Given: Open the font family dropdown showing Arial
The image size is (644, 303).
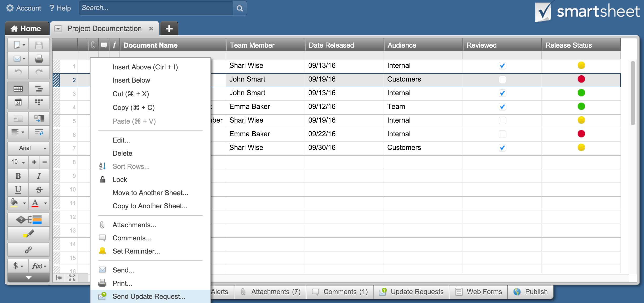Looking at the screenshot, I should (28, 148).
